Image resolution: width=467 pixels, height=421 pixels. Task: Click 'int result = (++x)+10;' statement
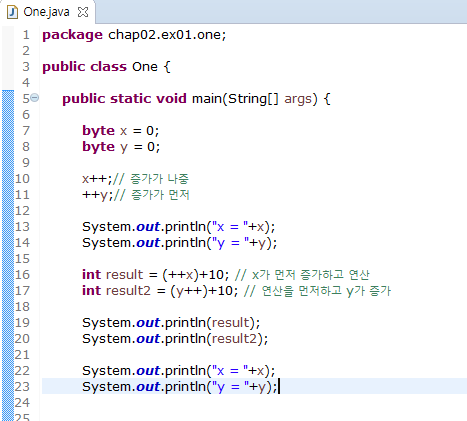coord(156,275)
